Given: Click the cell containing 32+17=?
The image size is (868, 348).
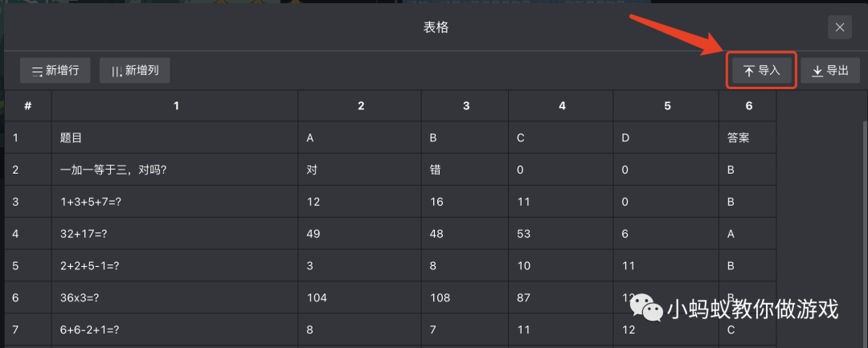Looking at the screenshot, I should (x=175, y=234).
